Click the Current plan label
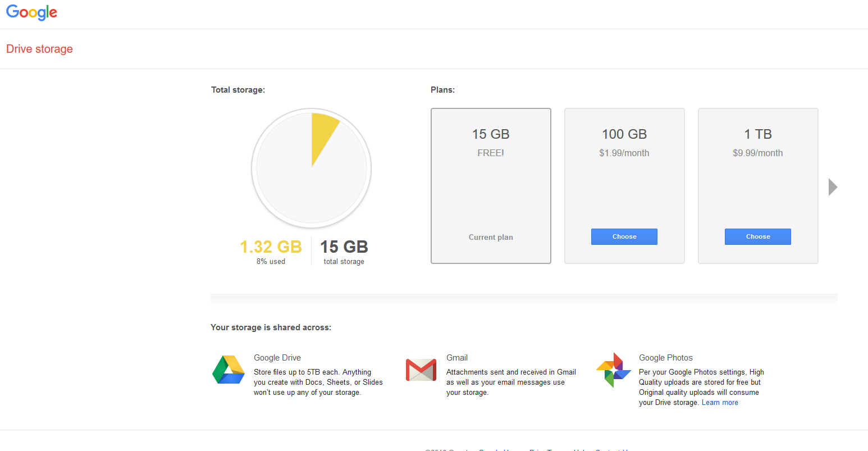 pos(491,237)
